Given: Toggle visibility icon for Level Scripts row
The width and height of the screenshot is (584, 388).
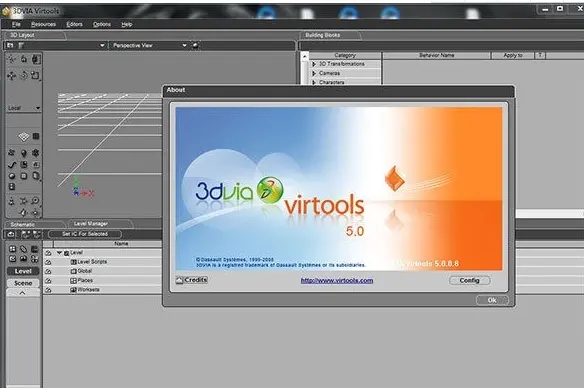Looking at the screenshot, I should (48, 262).
